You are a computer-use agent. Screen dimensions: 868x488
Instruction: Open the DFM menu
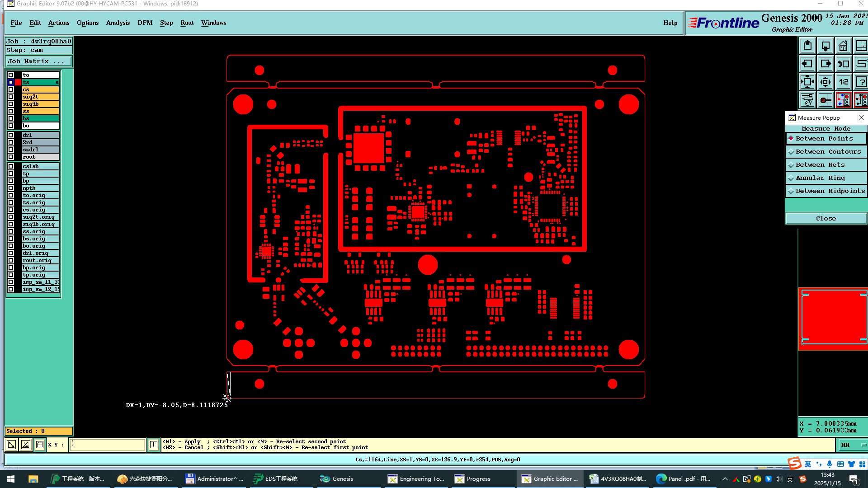145,23
